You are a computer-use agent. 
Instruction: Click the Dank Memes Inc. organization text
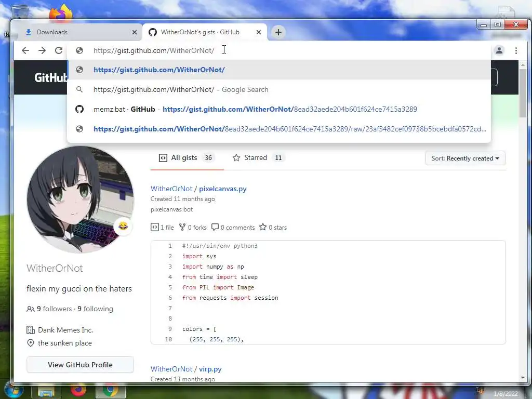[x=65, y=330]
